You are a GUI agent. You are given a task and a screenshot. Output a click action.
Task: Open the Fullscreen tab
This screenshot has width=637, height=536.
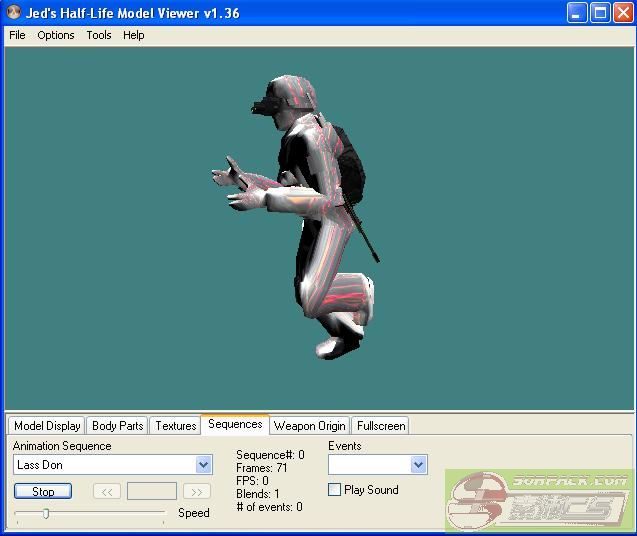pos(381,426)
